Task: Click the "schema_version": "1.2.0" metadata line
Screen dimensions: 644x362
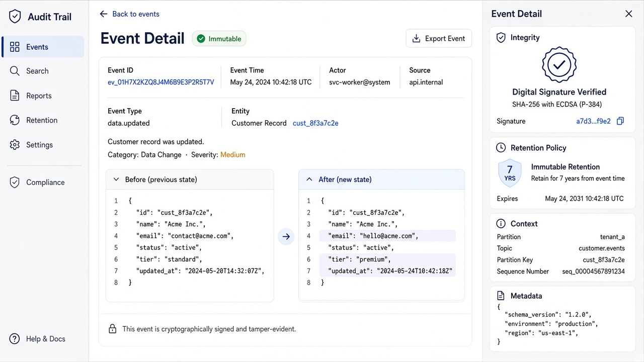Action: [x=548, y=315]
